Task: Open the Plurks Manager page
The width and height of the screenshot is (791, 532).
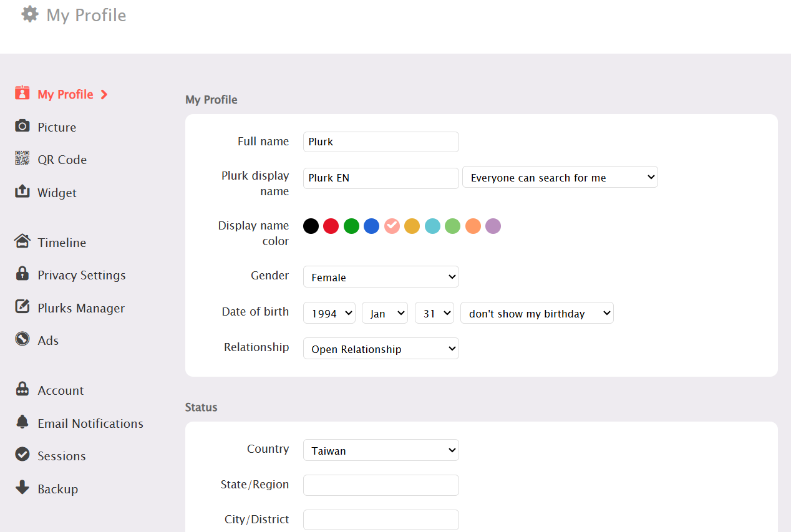Action: [81, 308]
